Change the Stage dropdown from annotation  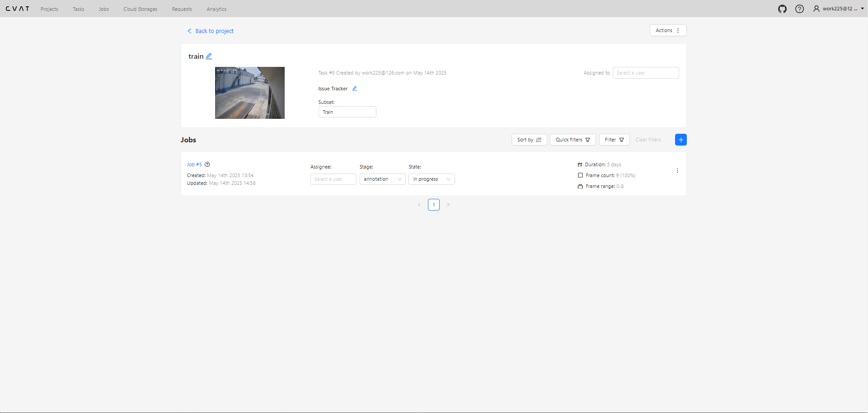[382, 179]
